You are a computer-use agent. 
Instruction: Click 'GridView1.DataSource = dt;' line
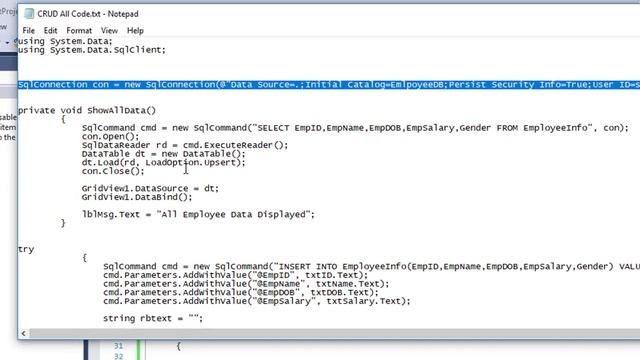pos(150,188)
